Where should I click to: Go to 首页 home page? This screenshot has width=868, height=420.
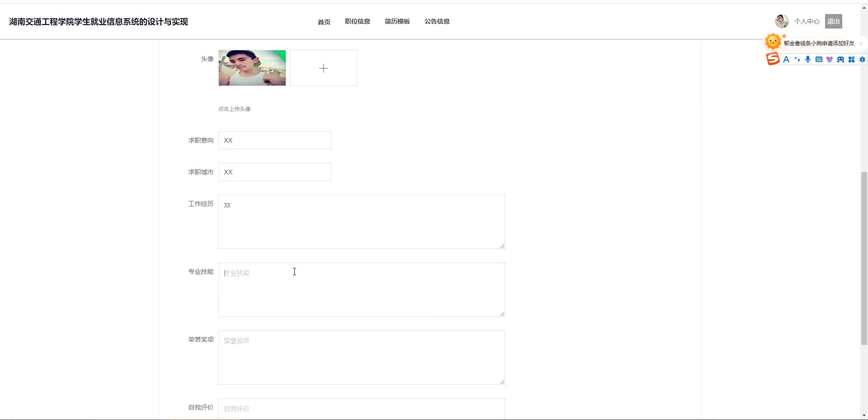coord(324,22)
